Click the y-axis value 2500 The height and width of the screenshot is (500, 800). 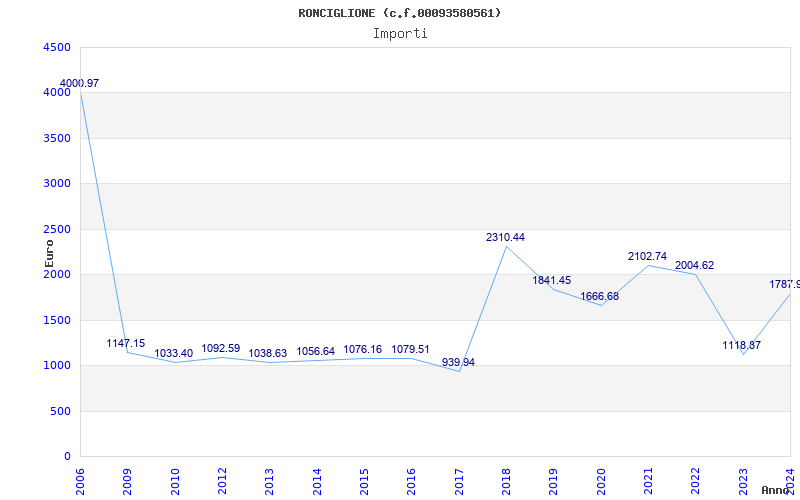(57, 229)
